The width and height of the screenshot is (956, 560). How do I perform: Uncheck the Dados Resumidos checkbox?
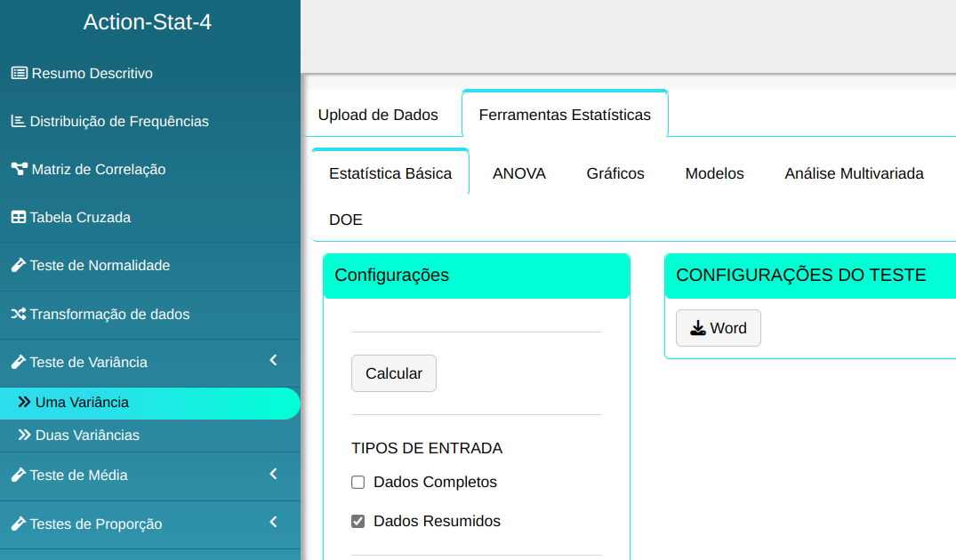pyautogui.click(x=358, y=522)
